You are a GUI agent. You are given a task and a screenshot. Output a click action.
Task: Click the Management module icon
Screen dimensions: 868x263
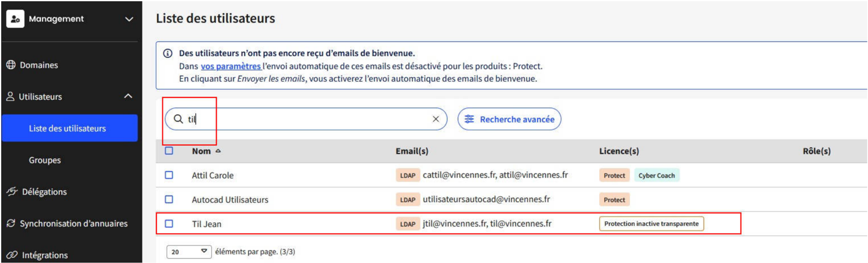tap(15, 19)
